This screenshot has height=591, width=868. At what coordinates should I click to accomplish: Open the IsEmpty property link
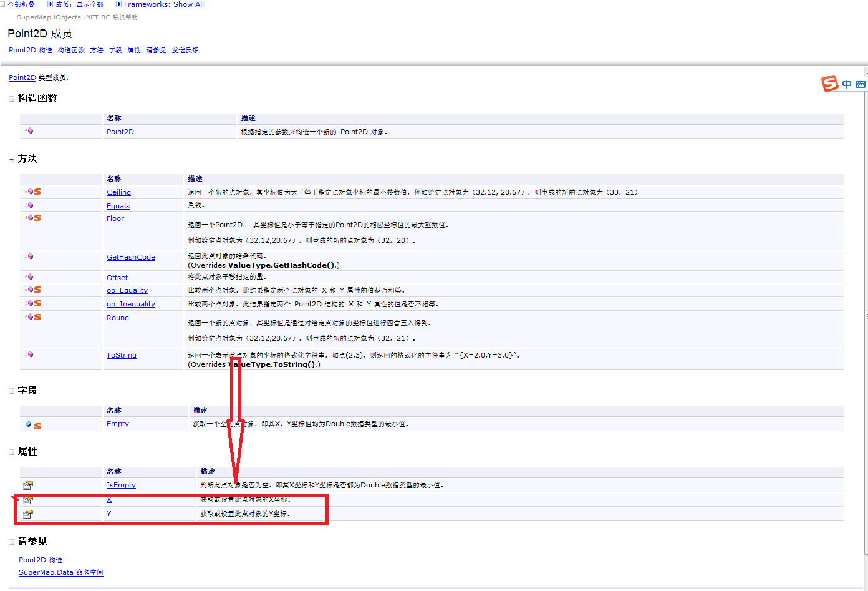[x=121, y=485]
